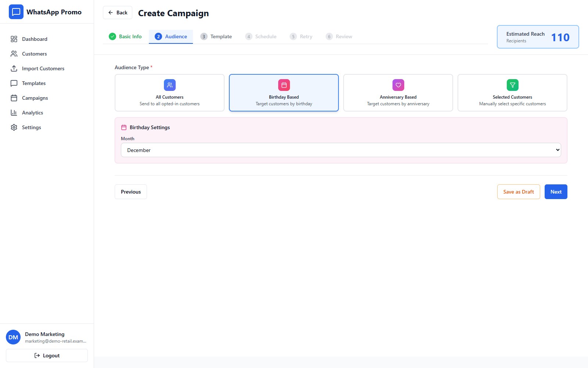588x368 pixels.
Task: Click the Previous button
Action: (x=131, y=192)
